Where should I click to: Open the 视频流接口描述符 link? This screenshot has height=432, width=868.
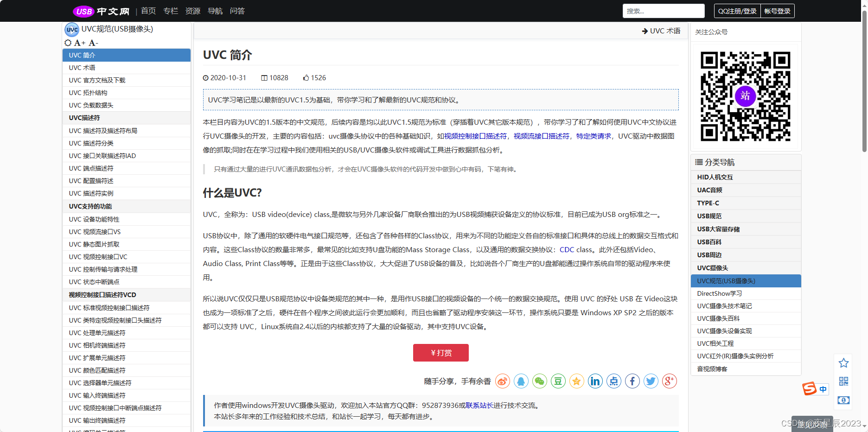click(542, 136)
